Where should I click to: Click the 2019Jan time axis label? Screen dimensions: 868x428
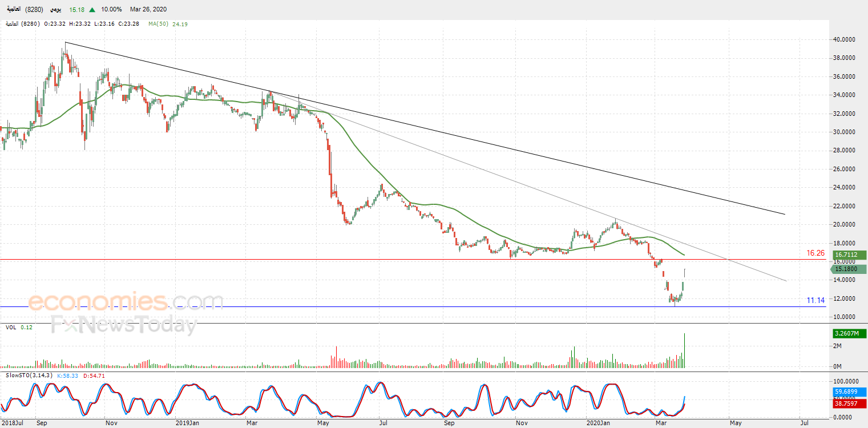(187, 423)
